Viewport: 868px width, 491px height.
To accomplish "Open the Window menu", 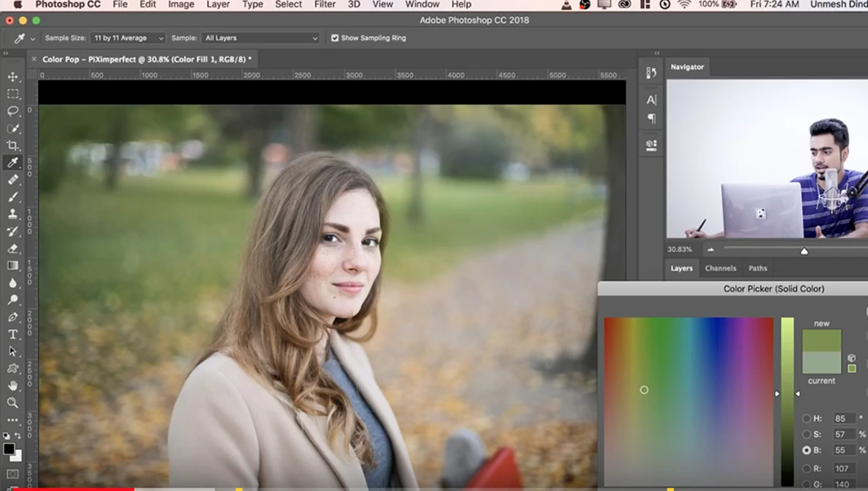I will pos(423,4).
